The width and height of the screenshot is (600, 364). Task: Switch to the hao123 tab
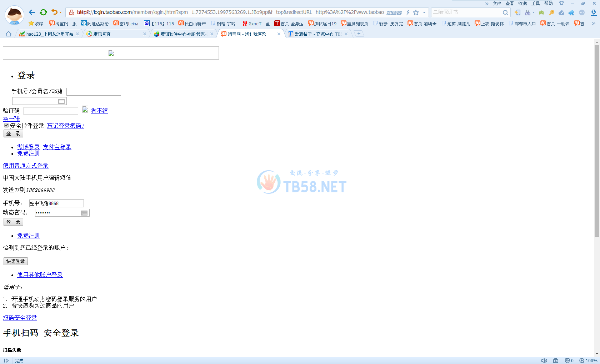(49, 34)
